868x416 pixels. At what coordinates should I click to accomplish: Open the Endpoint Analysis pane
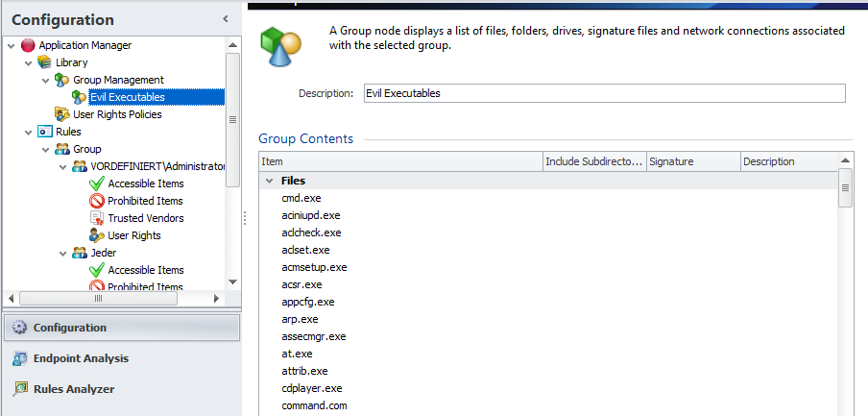click(81, 358)
